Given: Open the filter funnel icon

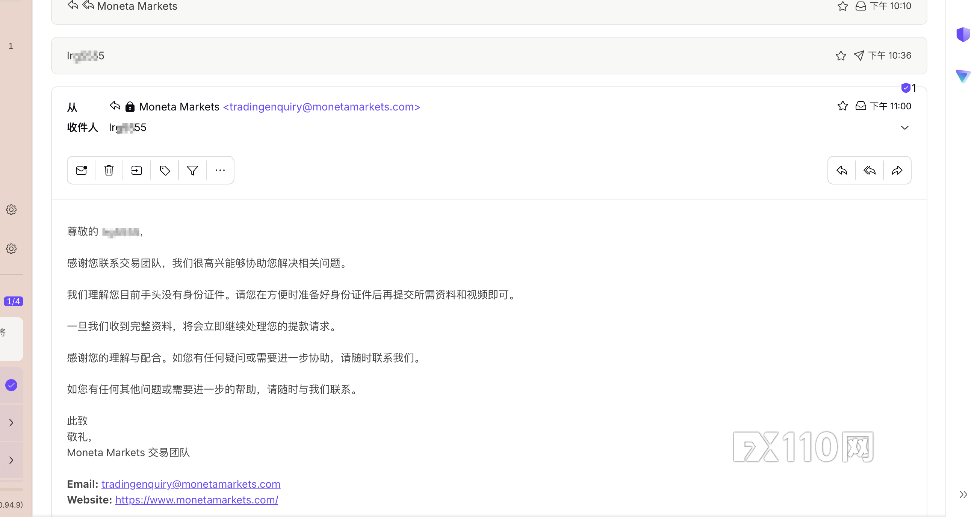Looking at the screenshot, I should pyautogui.click(x=192, y=171).
